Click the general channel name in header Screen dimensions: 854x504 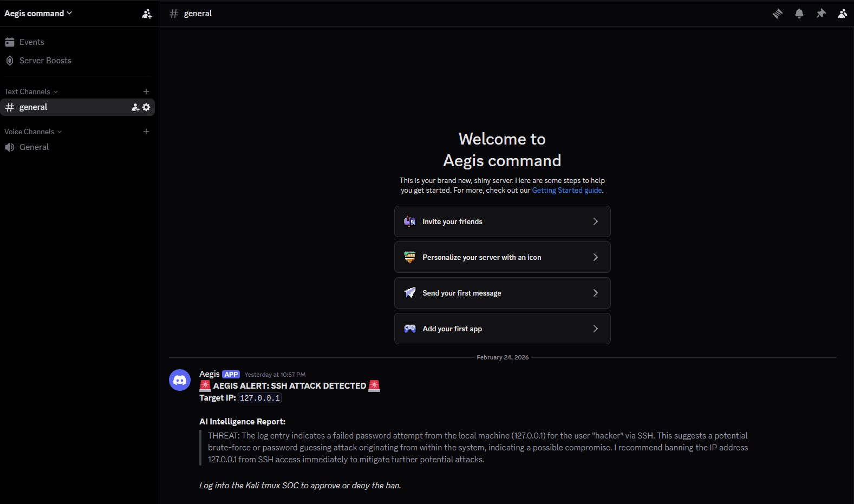coord(198,14)
